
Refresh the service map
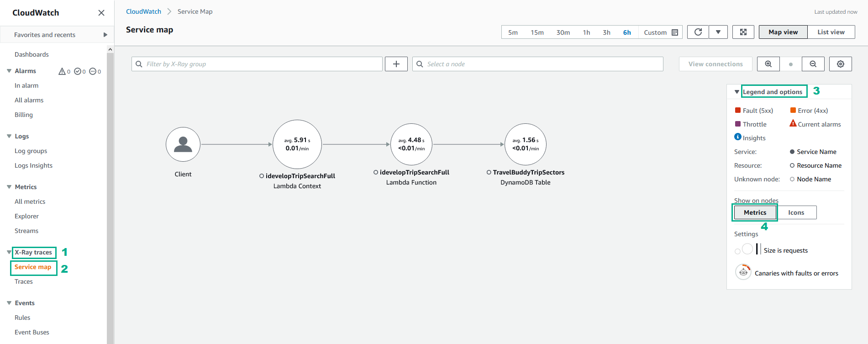point(698,32)
